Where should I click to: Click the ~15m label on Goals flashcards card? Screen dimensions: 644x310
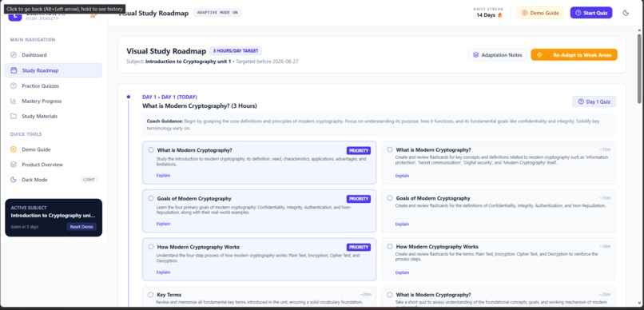pyautogui.click(x=605, y=198)
